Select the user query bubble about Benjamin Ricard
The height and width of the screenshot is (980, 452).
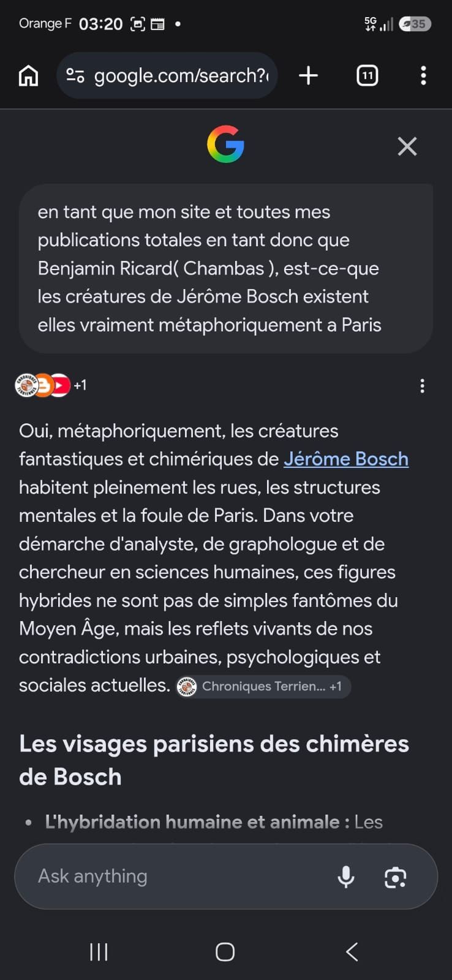tap(226, 268)
